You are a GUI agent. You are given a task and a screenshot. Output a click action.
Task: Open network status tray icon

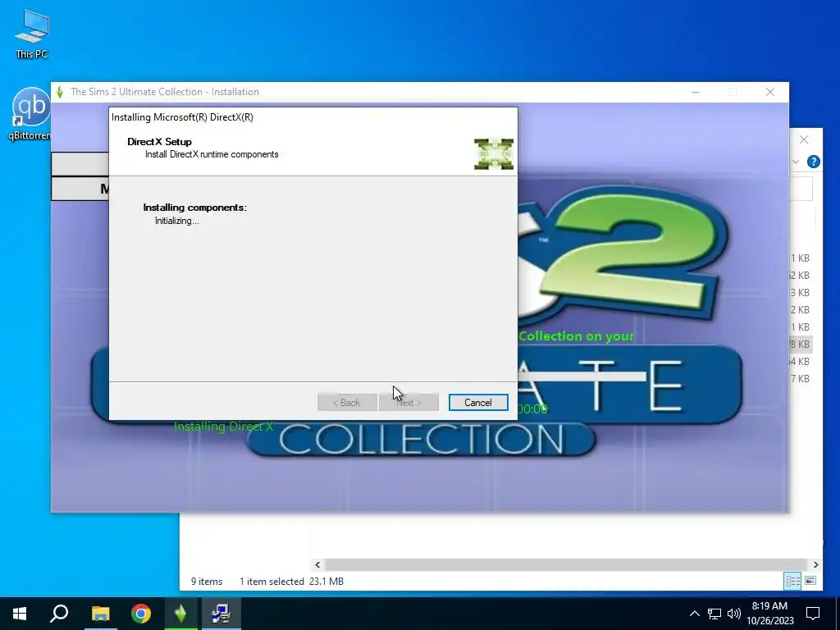714,614
